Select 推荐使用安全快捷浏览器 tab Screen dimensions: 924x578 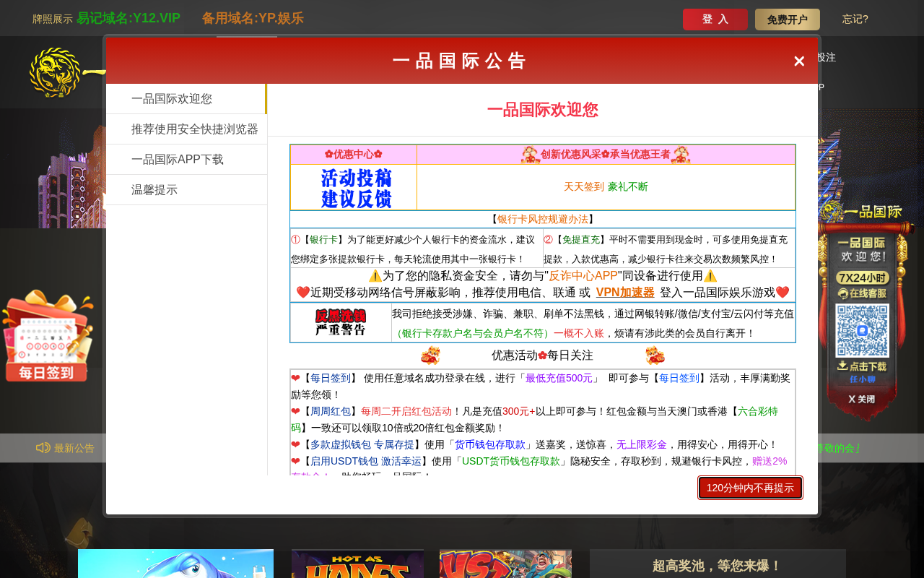tap(186, 129)
